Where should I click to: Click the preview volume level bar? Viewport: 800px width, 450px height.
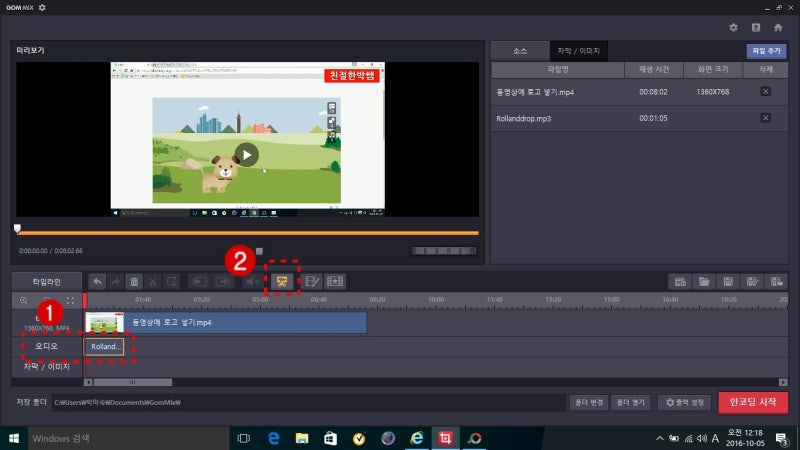(x=443, y=251)
